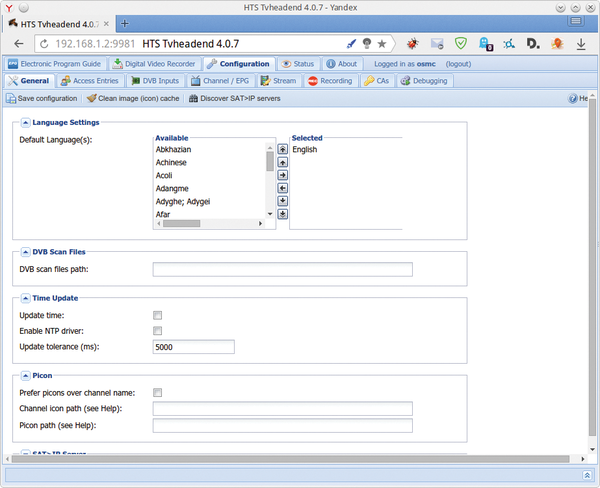Click Available list scroll-down arrow
The image size is (600, 488).
(x=270, y=214)
